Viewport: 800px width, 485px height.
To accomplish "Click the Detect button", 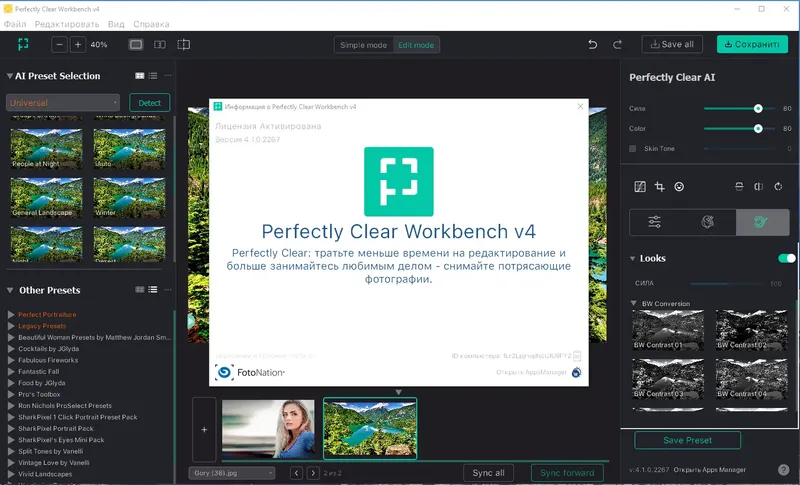I will [149, 103].
